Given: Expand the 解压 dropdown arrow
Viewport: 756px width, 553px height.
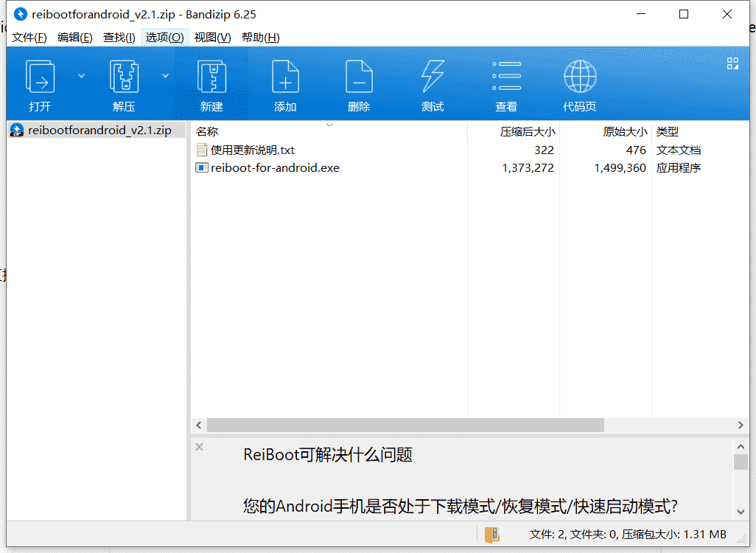Looking at the screenshot, I should click(165, 76).
